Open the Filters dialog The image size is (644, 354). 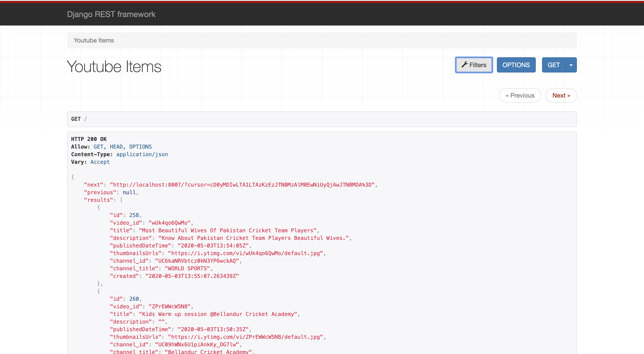pos(474,65)
